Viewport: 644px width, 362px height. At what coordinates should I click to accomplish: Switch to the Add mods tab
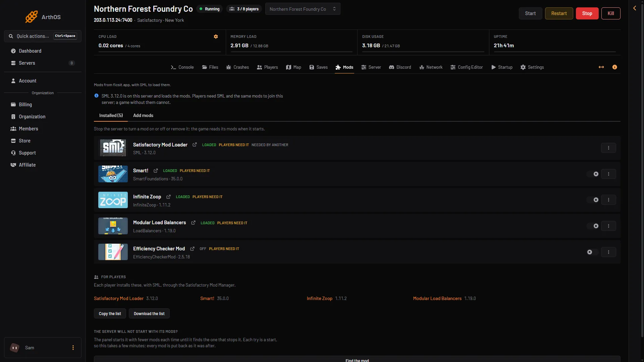[x=143, y=115]
